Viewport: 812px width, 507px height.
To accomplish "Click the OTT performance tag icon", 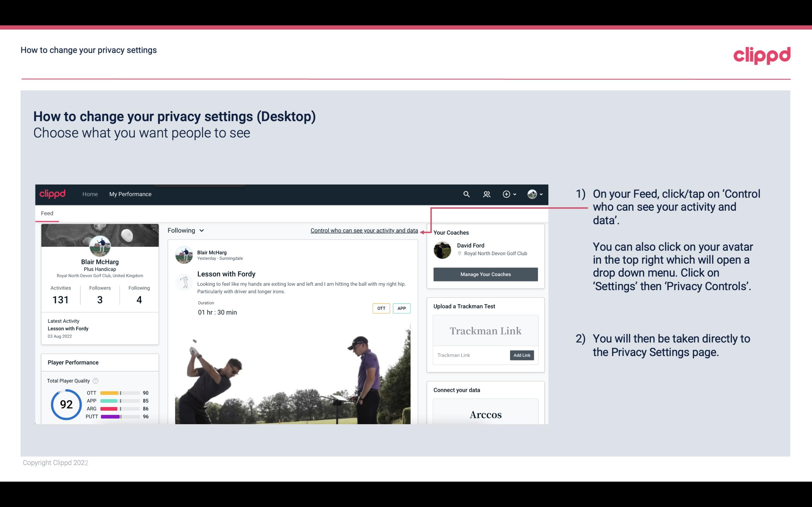I will pos(381,308).
